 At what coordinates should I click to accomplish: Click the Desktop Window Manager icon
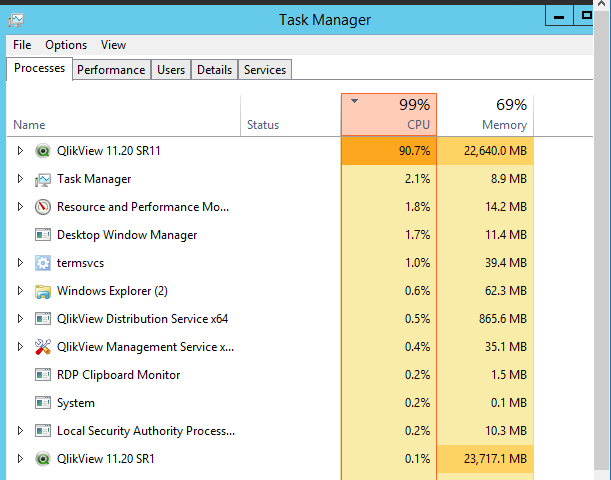click(43, 235)
